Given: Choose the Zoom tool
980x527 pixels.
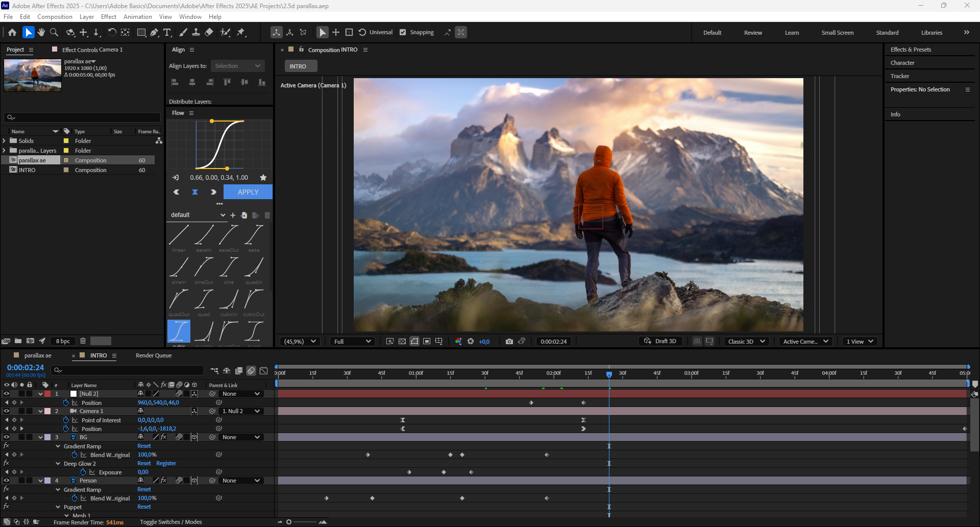Looking at the screenshot, I should point(54,32).
